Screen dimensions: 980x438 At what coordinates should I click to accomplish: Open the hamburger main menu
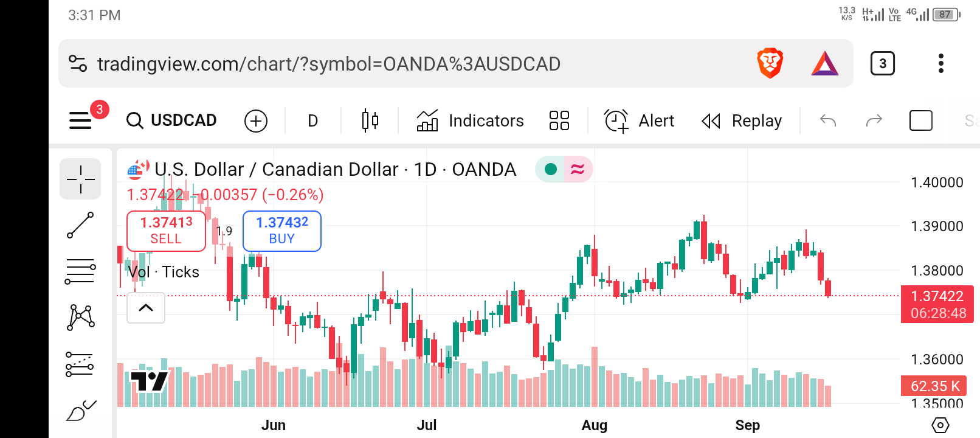click(x=80, y=120)
